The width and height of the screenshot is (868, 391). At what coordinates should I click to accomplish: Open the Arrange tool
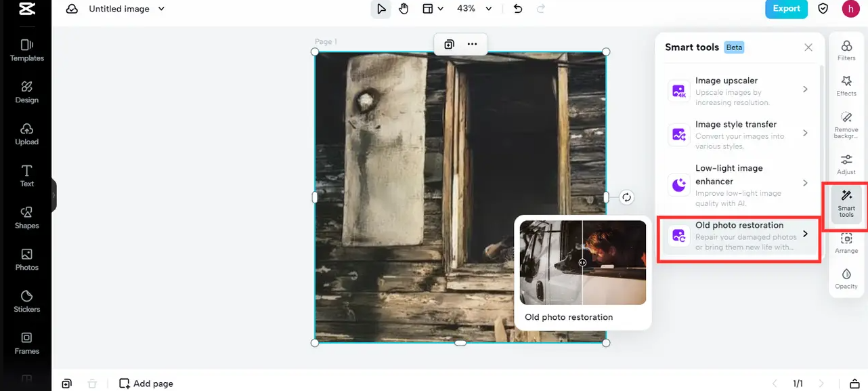coord(846,243)
